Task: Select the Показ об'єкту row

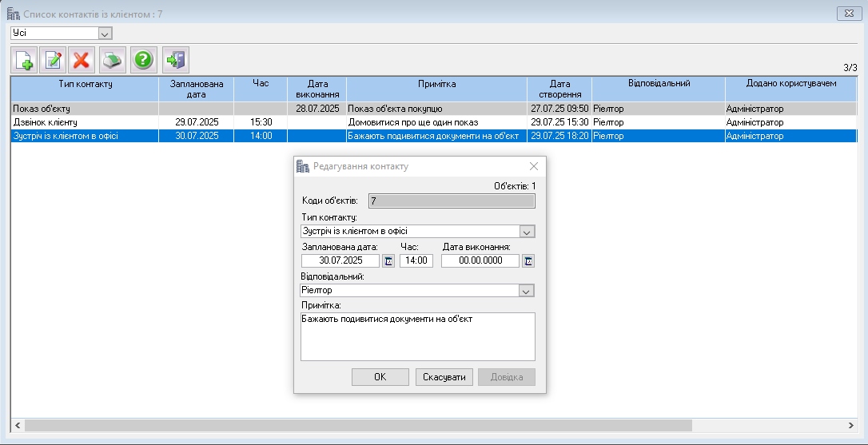Action: click(x=84, y=109)
